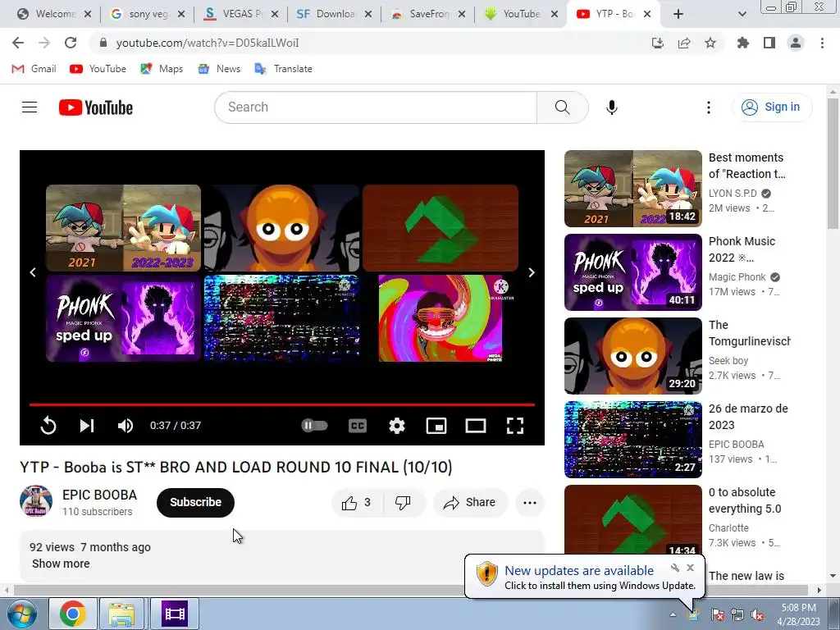Mute the video volume
Viewport: 840px width, 630px height.
click(126, 426)
